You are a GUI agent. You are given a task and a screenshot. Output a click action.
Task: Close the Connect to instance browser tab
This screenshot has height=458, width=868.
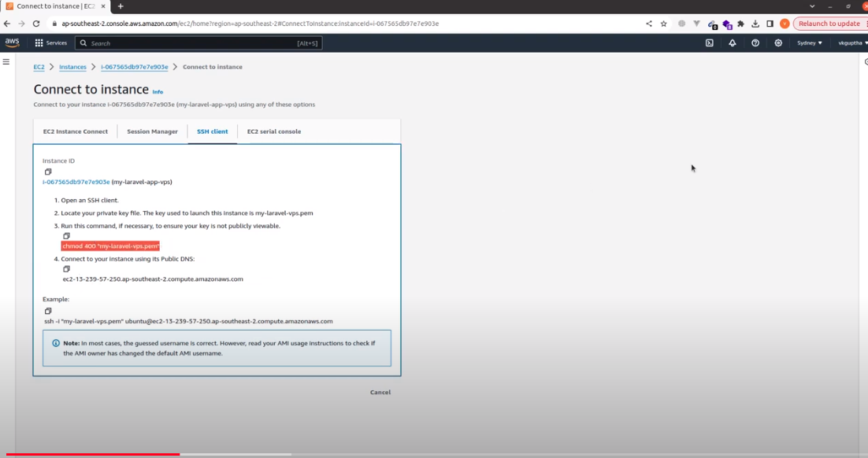[103, 6]
